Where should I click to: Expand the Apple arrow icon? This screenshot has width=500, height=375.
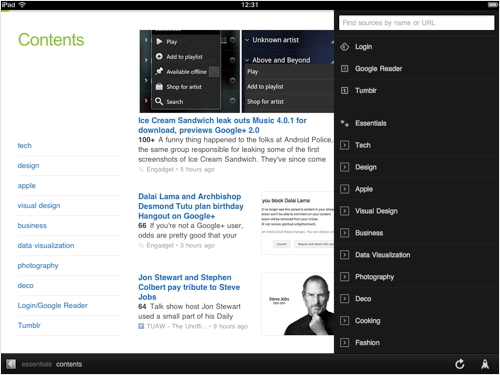(345, 189)
